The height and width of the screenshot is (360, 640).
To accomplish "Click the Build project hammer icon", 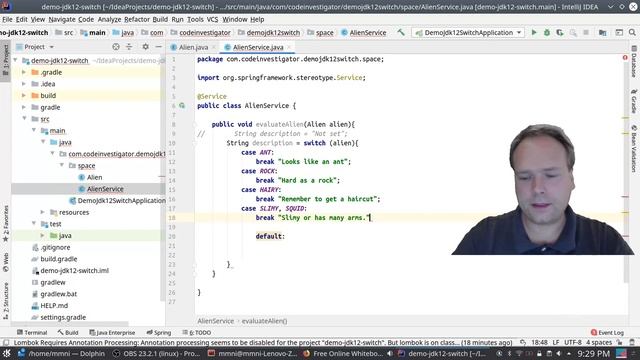I will [401, 32].
